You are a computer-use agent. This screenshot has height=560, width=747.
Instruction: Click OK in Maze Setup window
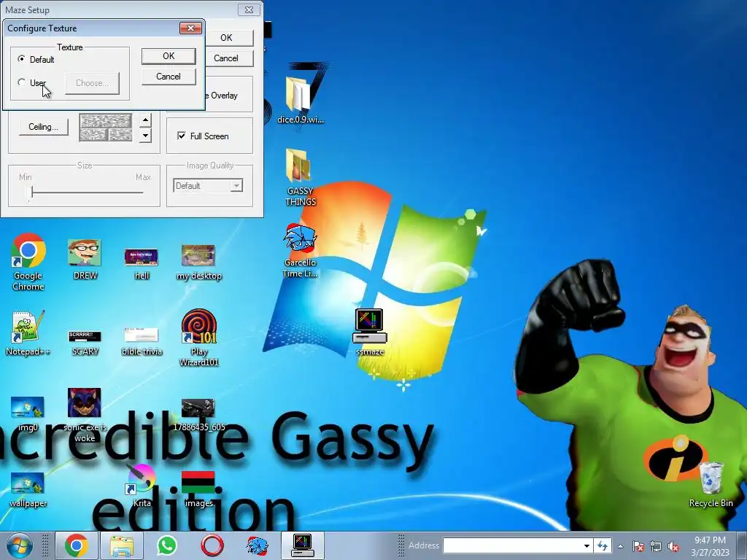click(226, 38)
